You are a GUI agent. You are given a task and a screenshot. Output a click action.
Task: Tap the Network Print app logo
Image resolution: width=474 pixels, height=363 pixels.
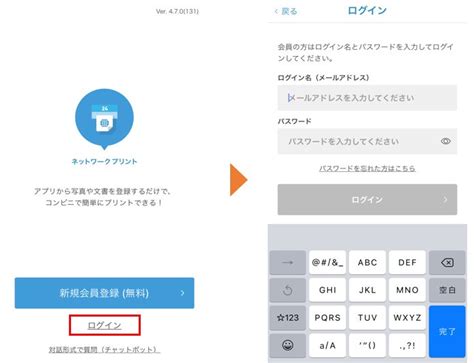pos(104,119)
